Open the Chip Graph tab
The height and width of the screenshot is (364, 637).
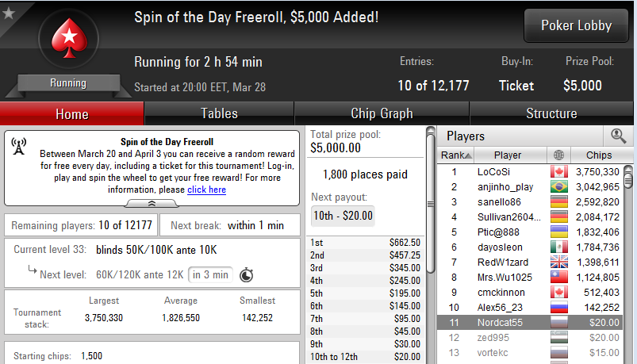[382, 113]
